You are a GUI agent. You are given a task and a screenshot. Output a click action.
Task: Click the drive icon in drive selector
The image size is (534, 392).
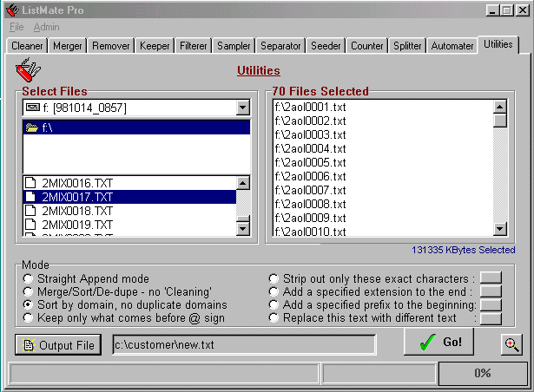(x=33, y=108)
